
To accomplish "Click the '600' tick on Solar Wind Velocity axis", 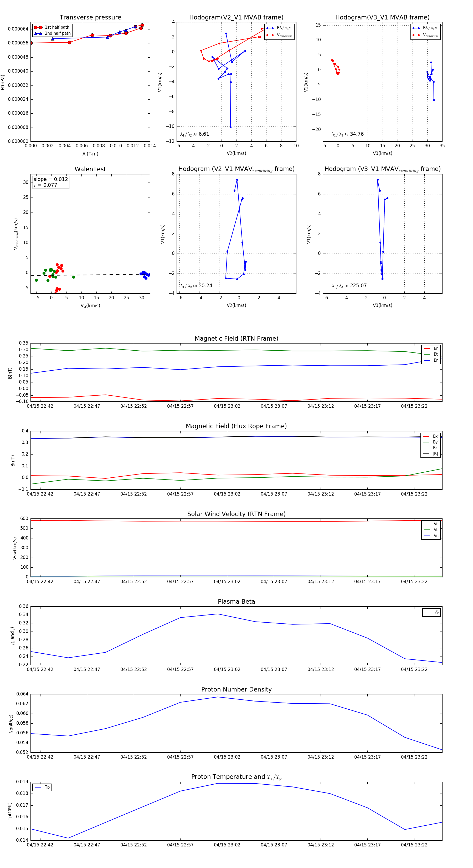I will [x=25, y=519].
